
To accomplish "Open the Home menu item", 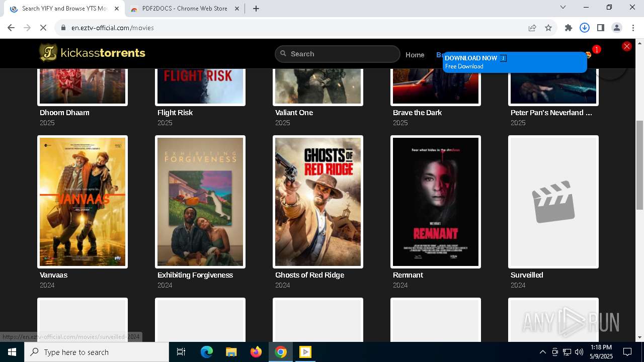I will [415, 55].
